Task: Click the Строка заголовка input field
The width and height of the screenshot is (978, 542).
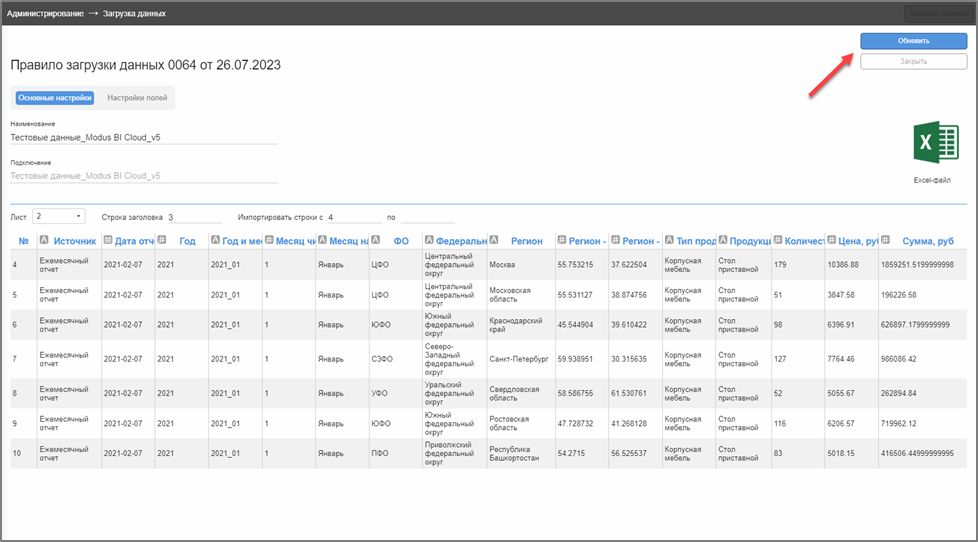Action: (x=194, y=216)
